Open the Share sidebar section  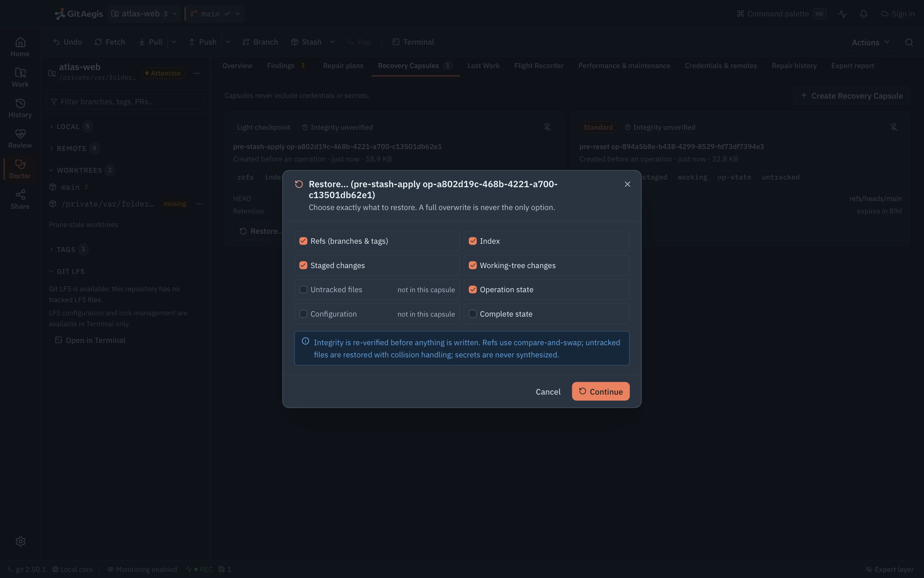[20, 199]
